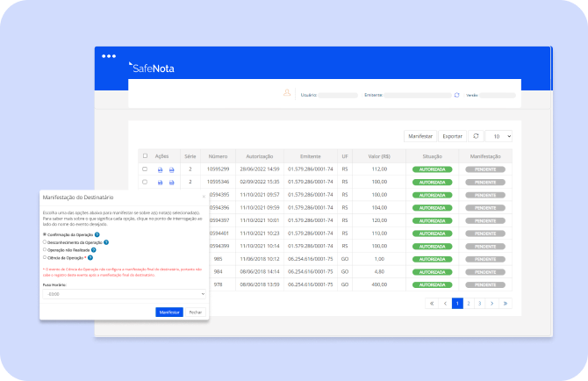This screenshot has height=381, width=588.
Task: Confirm with blue Manifestar dialog button
Action: [x=169, y=312]
